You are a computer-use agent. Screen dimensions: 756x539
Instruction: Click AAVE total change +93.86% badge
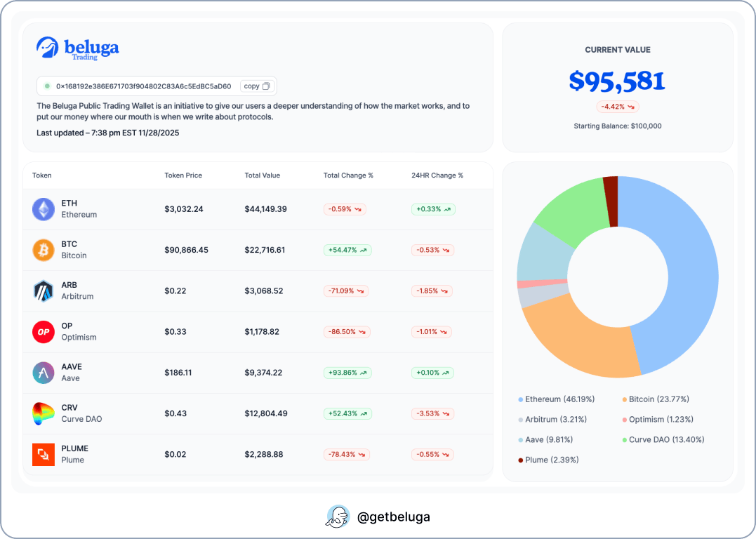tap(347, 373)
